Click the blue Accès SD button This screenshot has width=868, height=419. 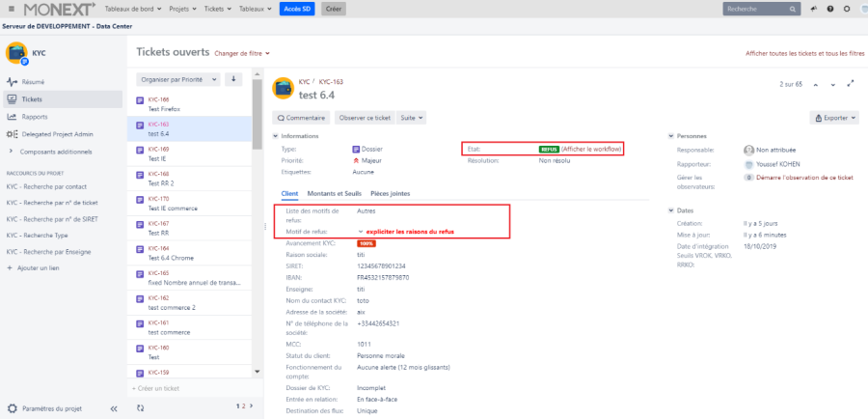coord(298,9)
